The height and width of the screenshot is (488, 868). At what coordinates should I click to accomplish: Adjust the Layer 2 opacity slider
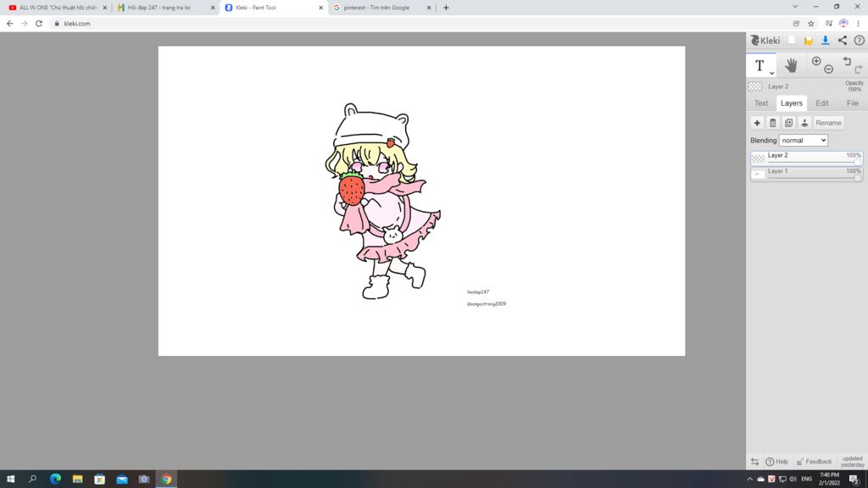click(x=857, y=162)
